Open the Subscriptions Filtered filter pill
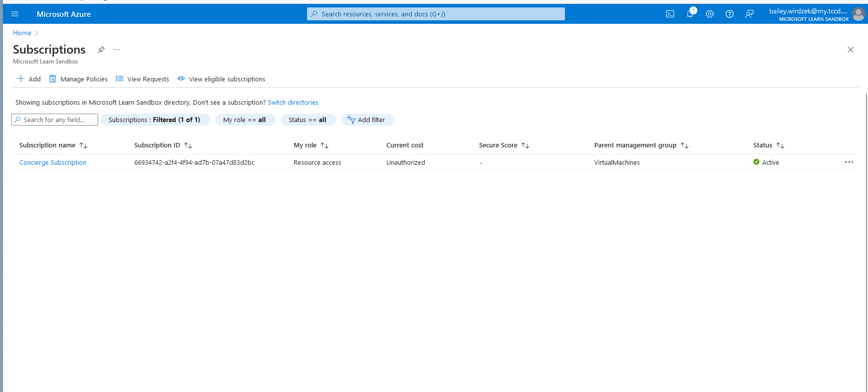Screen dimensions: 868x392 click(x=155, y=120)
